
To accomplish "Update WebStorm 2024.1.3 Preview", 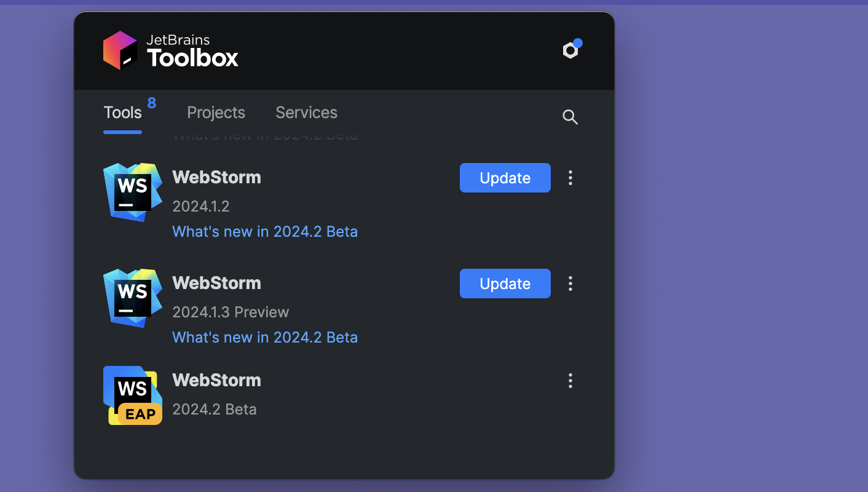I will (505, 284).
